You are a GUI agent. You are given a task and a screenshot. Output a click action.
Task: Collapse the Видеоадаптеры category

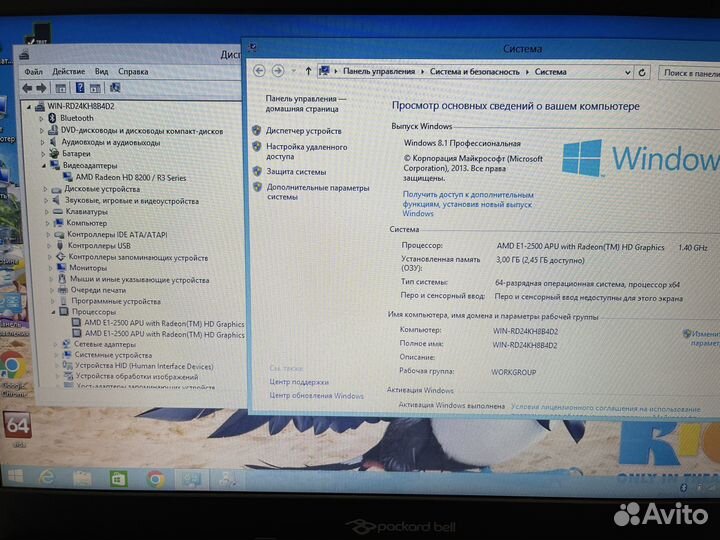pyautogui.click(x=44, y=166)
